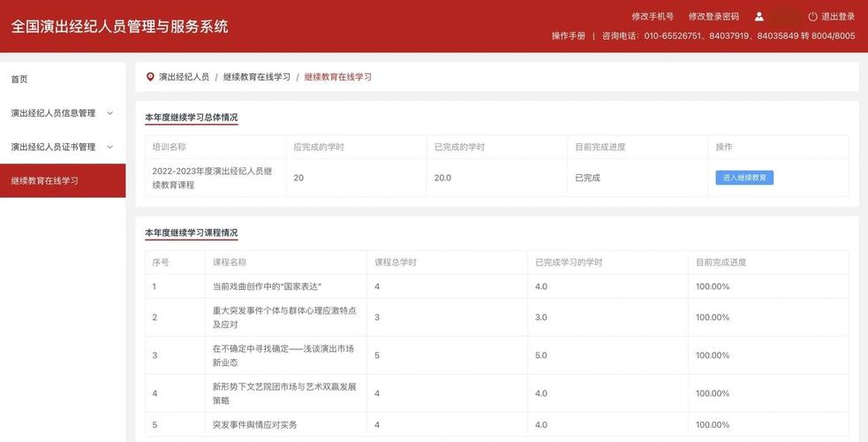
Task: Click the user avatar icon in header
Action: (759, 17)
